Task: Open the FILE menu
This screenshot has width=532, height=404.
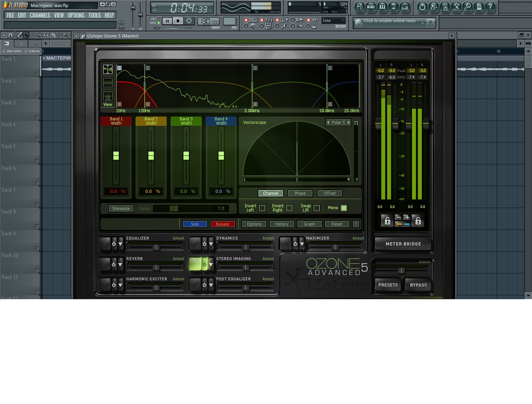Action: coord(11,15)
